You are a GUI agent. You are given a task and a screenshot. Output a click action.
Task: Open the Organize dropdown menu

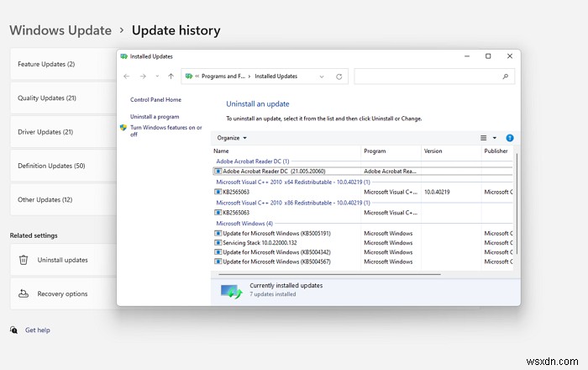pos(231,137)
